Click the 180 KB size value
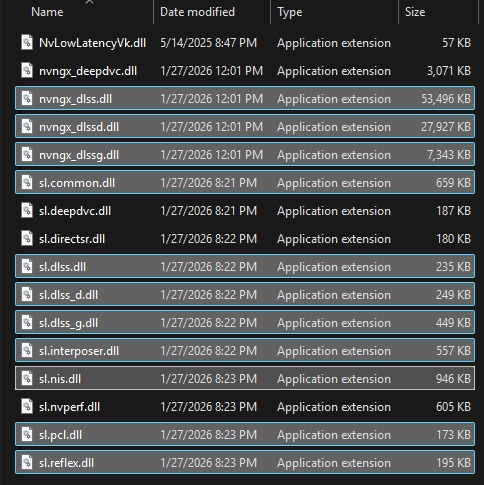Viewport: 484px width, 485px height. [453, 239]
